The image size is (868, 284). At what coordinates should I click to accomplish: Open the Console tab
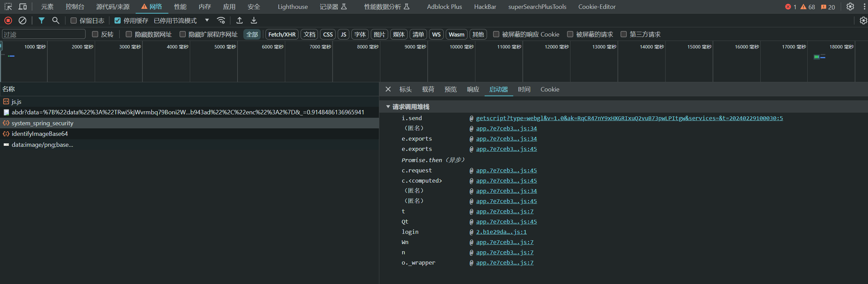(x=75, y=7)
